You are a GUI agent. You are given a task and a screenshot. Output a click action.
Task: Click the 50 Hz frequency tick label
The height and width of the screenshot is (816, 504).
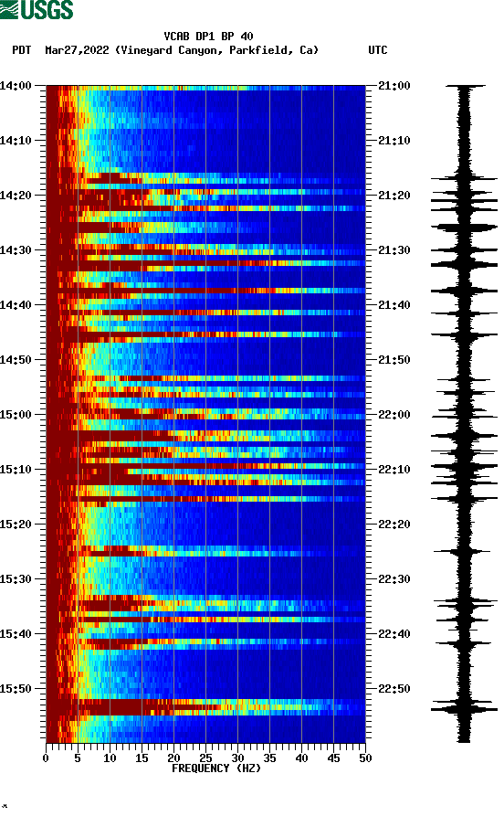click(x=365, y=758)
